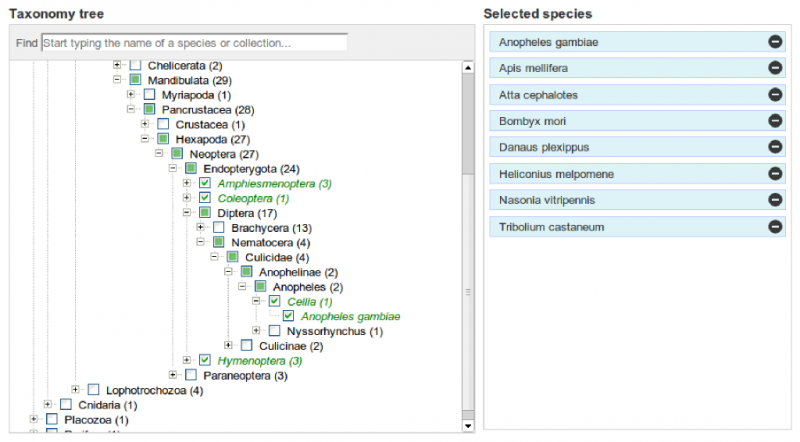
Task: Toggle the Anopheles (2) checkbox
Action: 260,286
